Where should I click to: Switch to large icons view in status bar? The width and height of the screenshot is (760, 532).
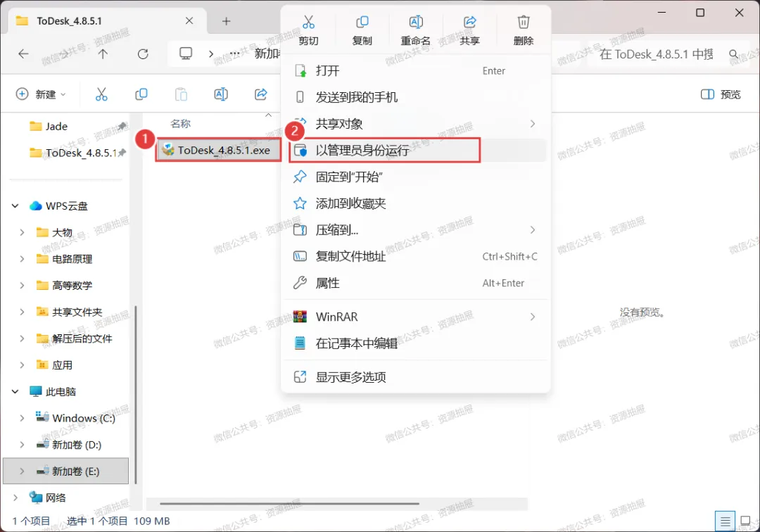click(746, 521)
